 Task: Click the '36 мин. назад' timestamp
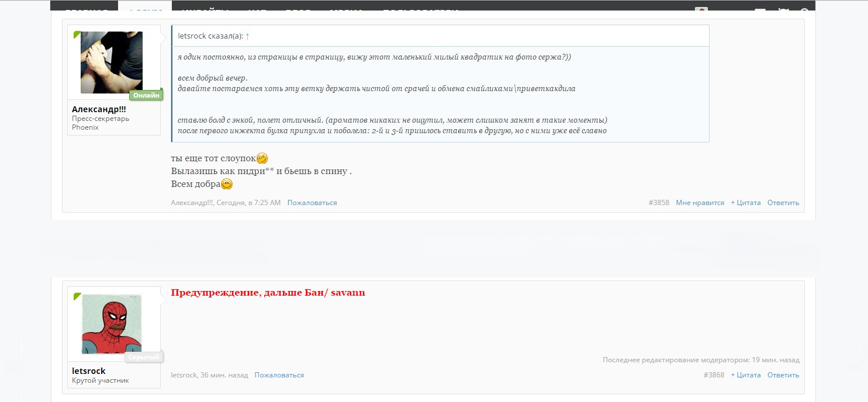click(224, 375)
